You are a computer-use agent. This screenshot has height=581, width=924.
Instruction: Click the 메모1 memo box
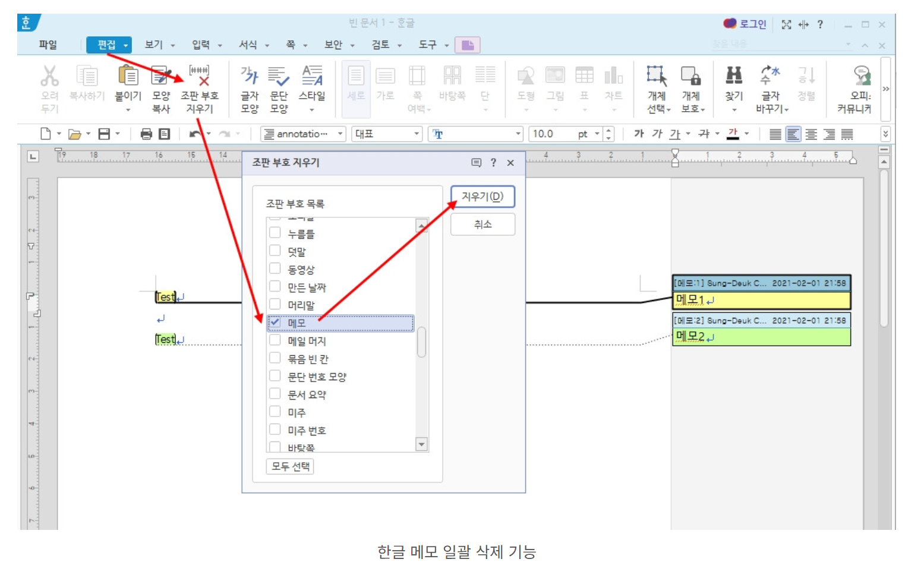pyautogui.click(x=762, y=300)
